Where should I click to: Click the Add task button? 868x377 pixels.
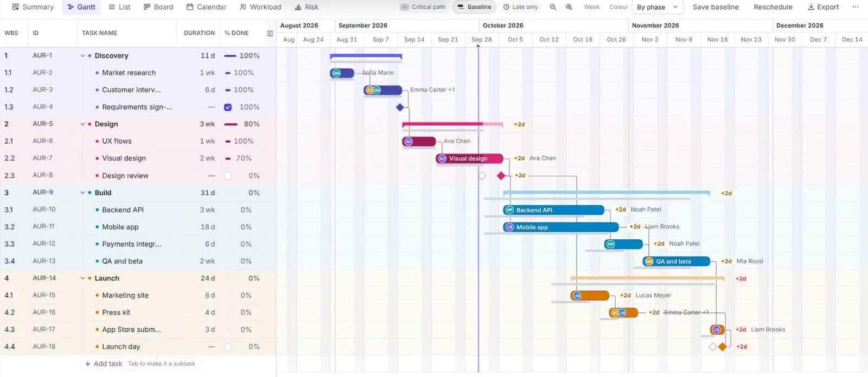click(x=104, y=364)
